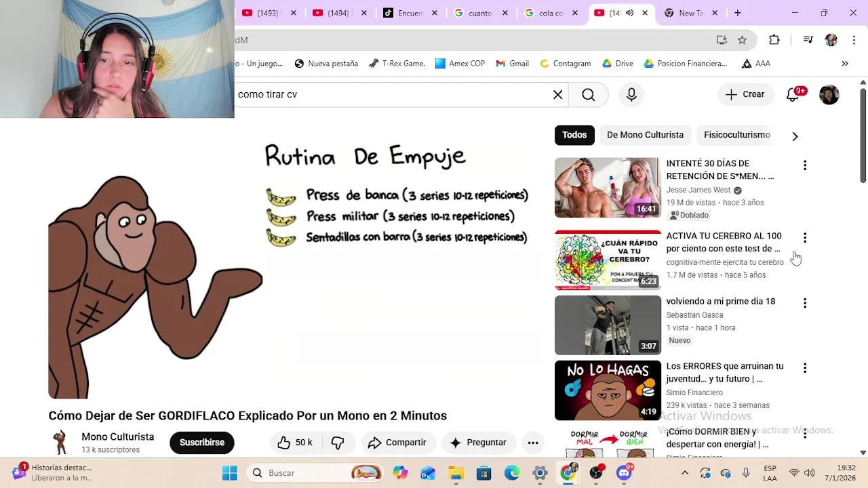Open the Posicion Financiera bookmark

coord(685,64)
